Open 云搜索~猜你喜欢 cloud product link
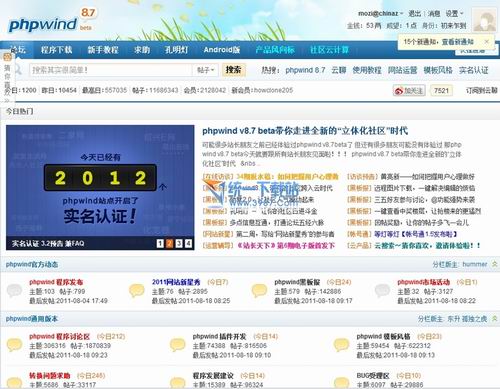Screen dimensions: 500x389 427,246
